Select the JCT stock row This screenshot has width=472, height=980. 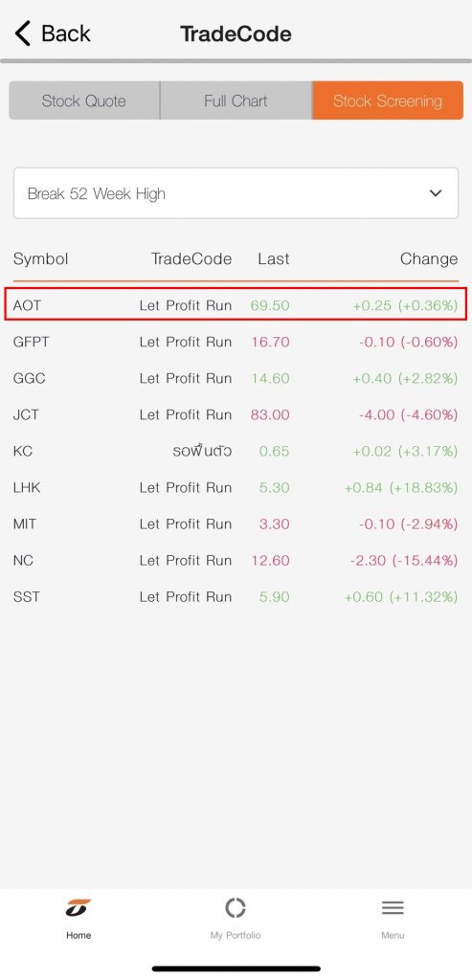(x=236, y=414)
